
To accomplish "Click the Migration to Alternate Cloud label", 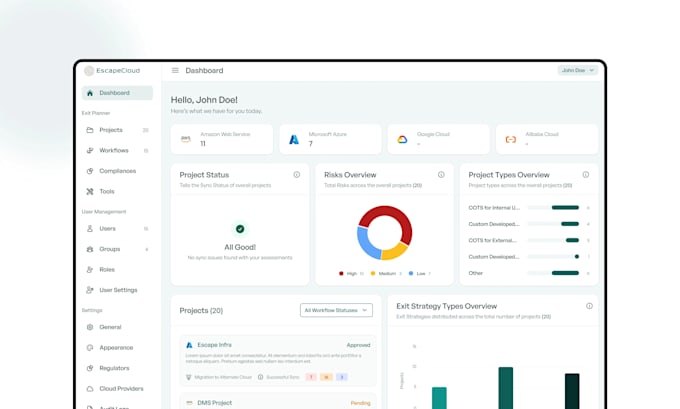I will [223, 377].
